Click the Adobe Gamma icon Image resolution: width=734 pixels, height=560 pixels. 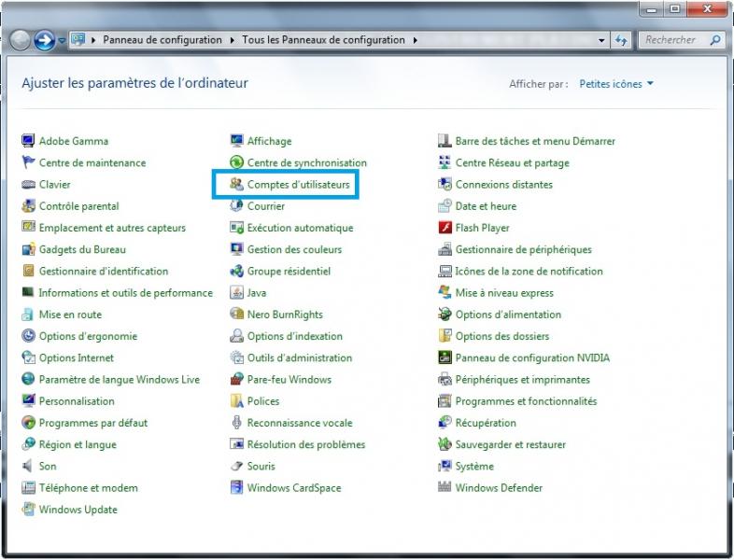click(x=28, y=141)
